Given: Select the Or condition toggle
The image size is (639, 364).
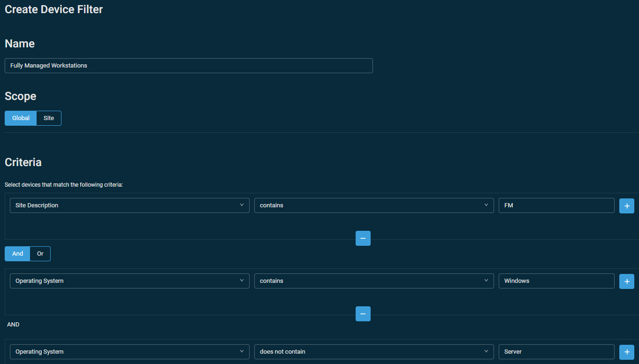Looking at the screenshot, I should (x=40, y=253).
